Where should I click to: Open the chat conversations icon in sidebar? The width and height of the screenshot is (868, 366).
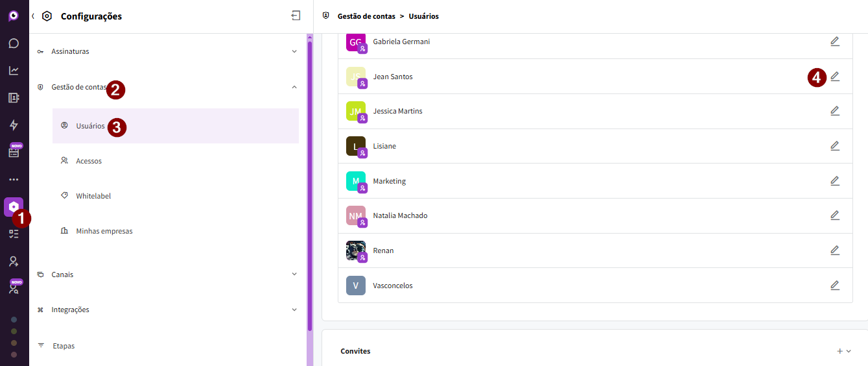[14, 43]
